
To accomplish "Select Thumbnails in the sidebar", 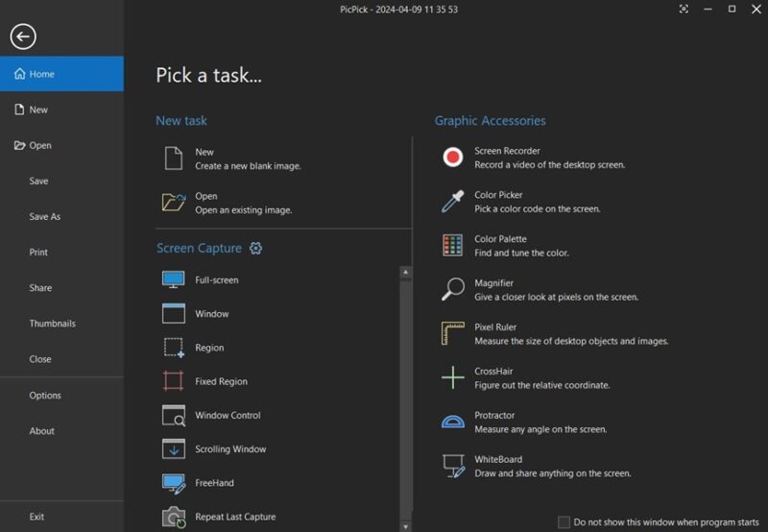I will tap(61, 324).
